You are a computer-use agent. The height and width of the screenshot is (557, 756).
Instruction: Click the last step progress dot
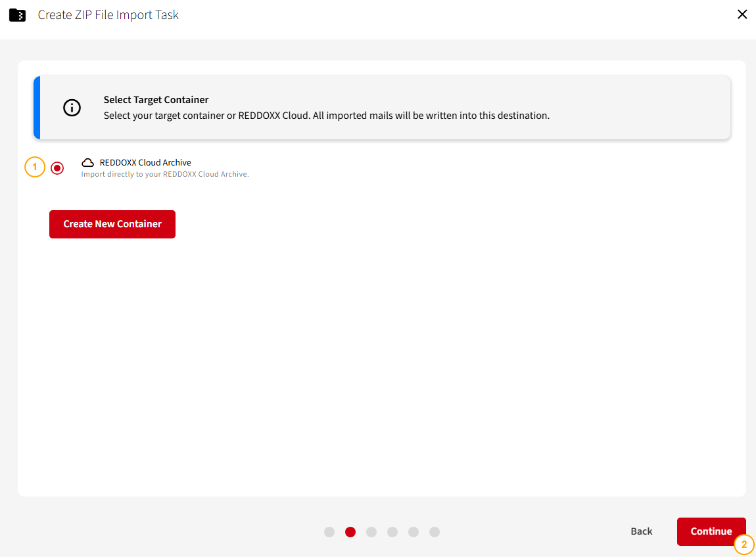(x=435, y=532)
